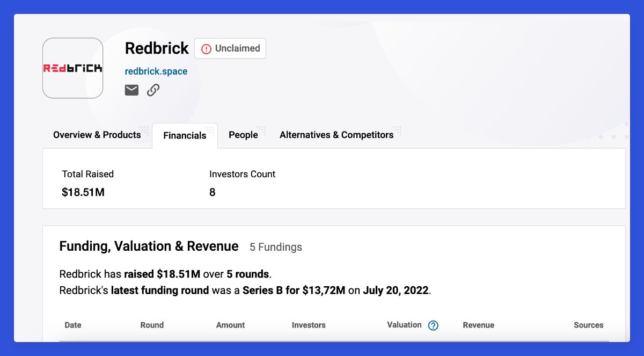Image resolution: width=644 pixels, height=356 pixels.
Task: Click the Funding, Valuation & Revenue heading
Action: point(149,246)
